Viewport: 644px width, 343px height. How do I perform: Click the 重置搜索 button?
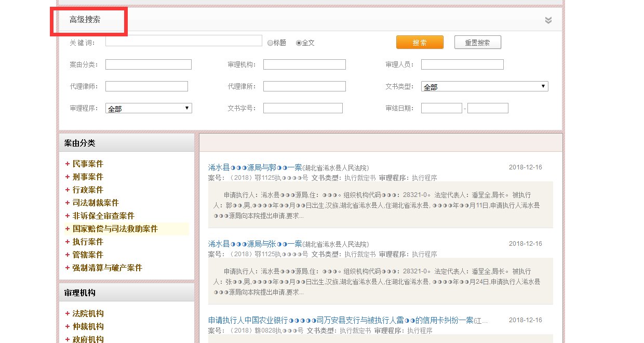[477, 42]
